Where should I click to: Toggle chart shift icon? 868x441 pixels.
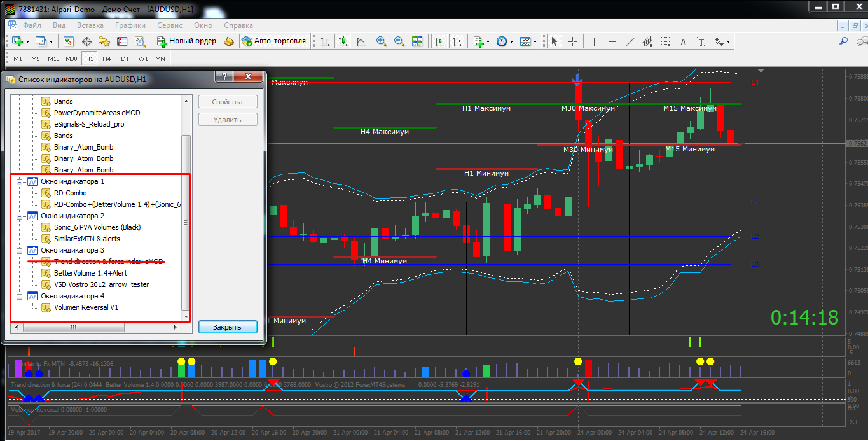click(457, 41)
